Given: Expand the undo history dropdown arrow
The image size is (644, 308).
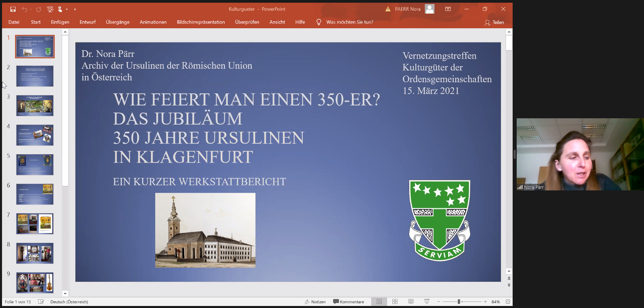Looking at the screenshot, I should click(31, 9).
